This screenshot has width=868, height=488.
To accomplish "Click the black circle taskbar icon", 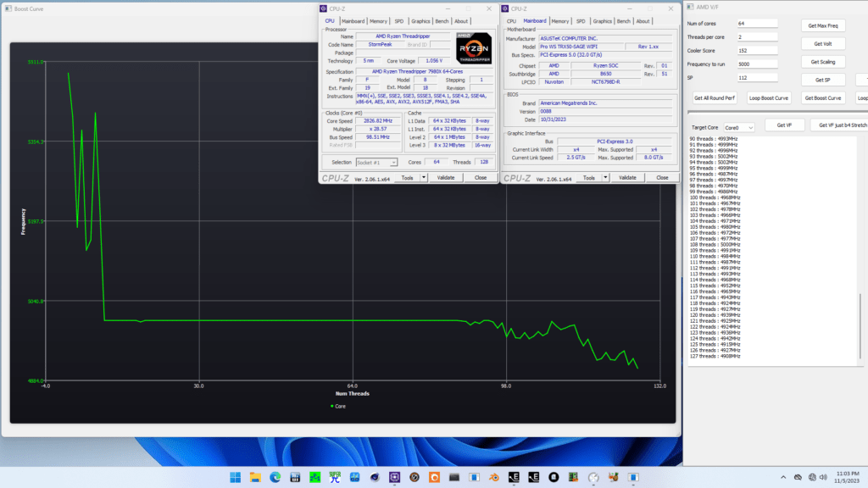I will click(x=554, y=477).
